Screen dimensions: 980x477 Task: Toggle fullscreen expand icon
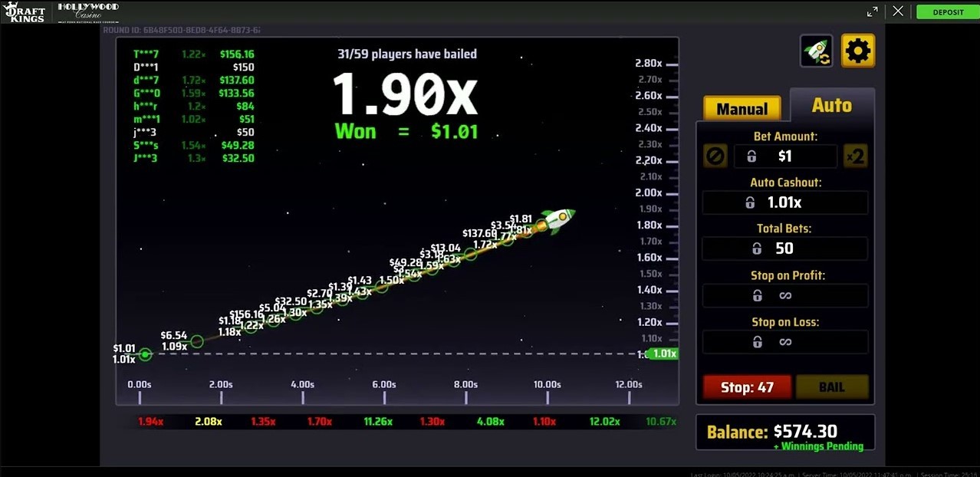pyautogui.click(x=872, y=12)
